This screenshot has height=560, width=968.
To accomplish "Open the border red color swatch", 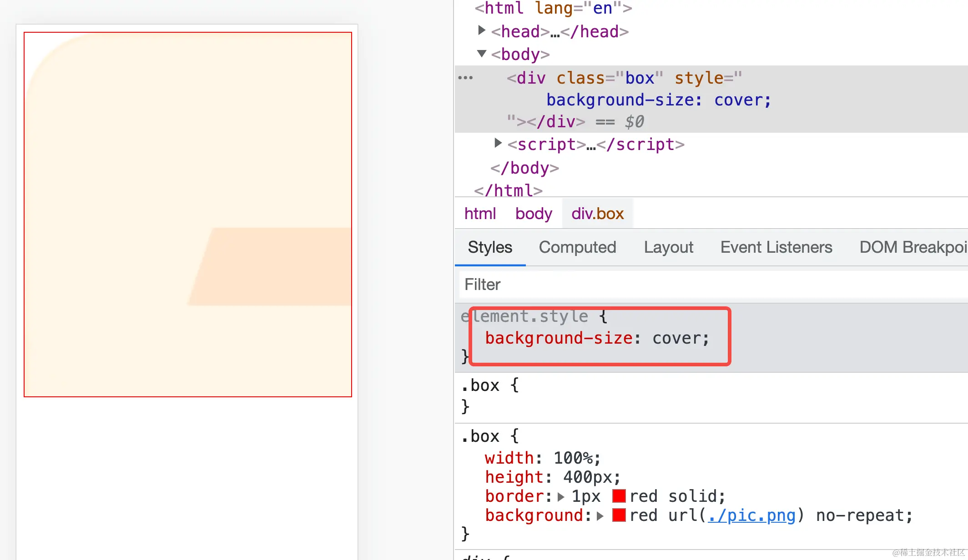I will [x=619, y=496].
